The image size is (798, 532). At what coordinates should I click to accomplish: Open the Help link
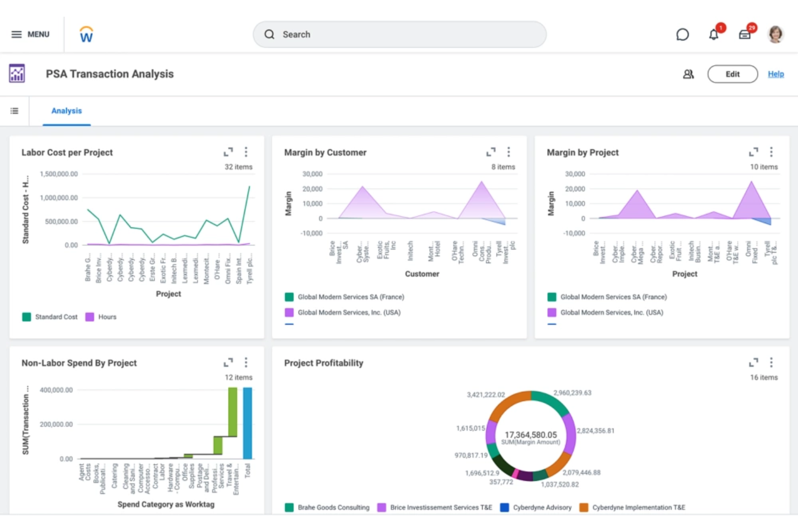click(775, 74)
